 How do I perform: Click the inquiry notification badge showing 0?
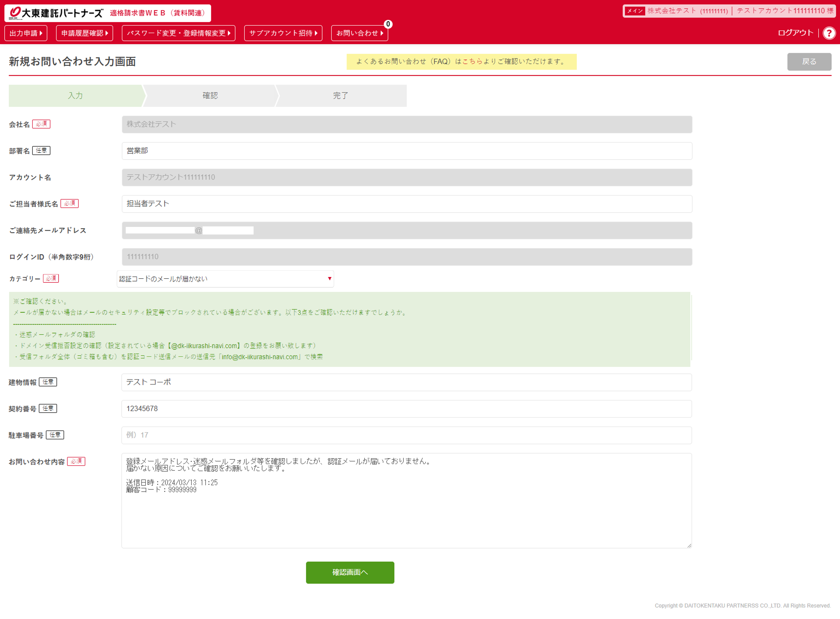click(x=388, y=24)
